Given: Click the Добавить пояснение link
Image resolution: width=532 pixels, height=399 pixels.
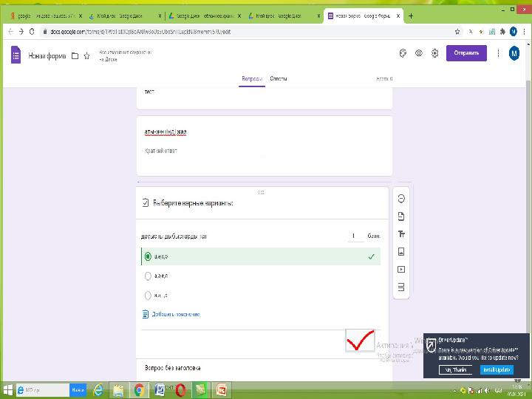Looking at the screenshot, I should 176,315.
